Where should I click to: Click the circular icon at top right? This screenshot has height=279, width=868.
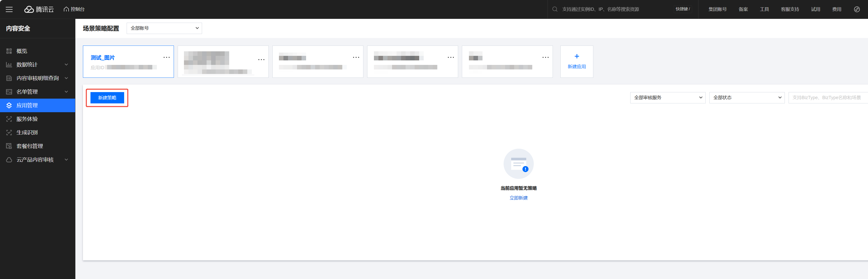pos(856,10)
